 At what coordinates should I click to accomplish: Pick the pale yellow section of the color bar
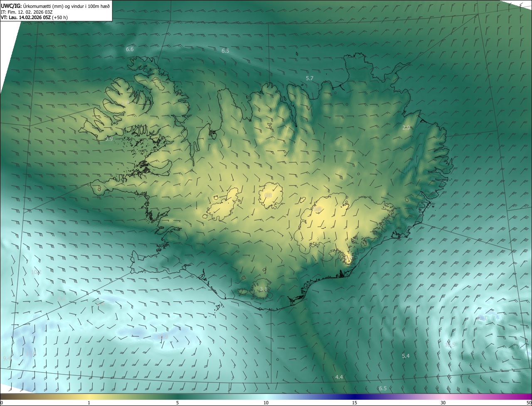click(89, 397)
